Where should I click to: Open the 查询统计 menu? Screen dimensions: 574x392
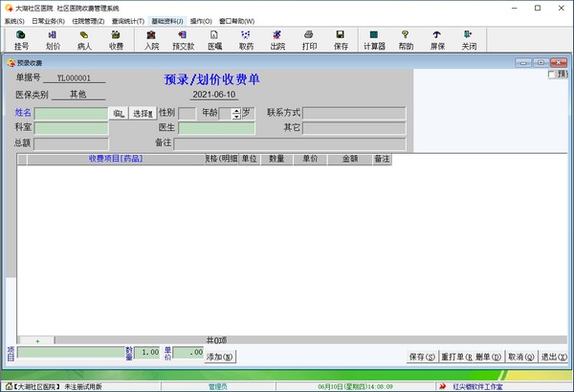click(127, 20)
